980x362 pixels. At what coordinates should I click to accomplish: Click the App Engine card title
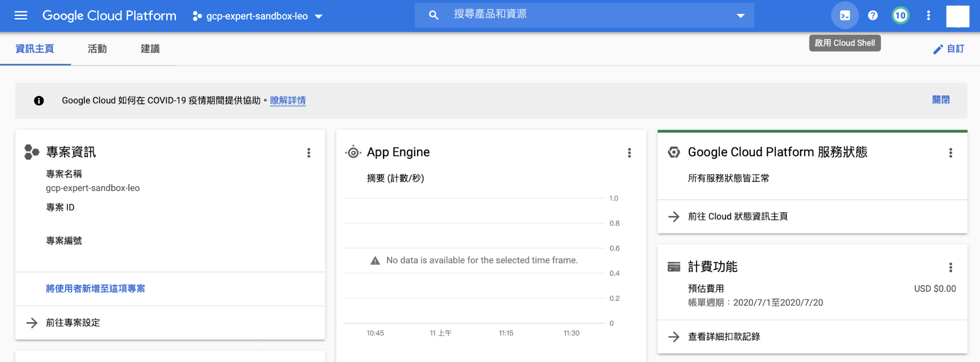(398, 152)
